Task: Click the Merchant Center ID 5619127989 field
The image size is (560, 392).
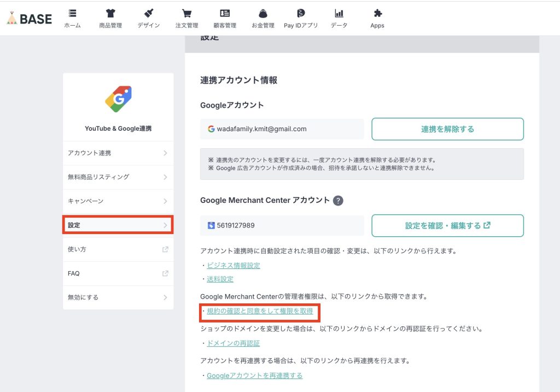Action: tap(282, 225)
